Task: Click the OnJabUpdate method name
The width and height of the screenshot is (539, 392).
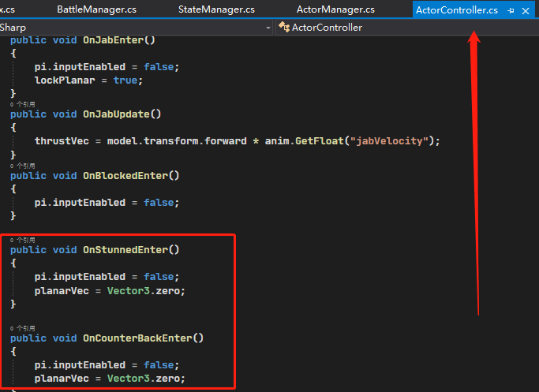Action: click(116, 114)
